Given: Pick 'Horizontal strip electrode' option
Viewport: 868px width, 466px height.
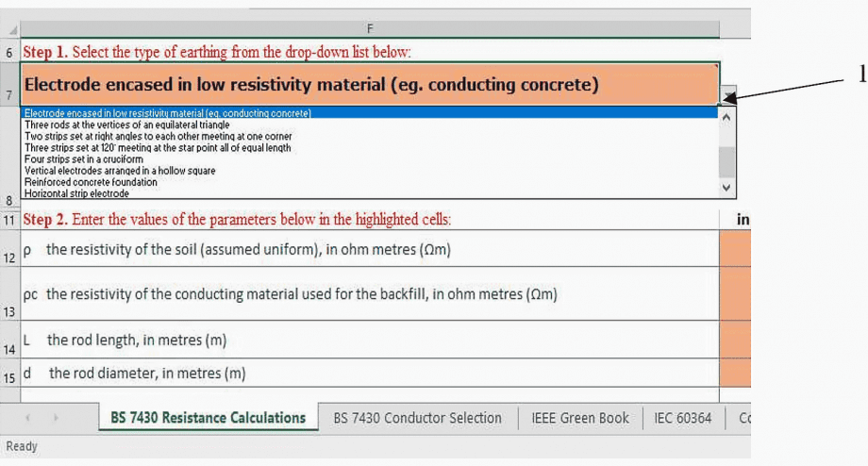Looking at the screenshot, I should pyautogui.click(x=370, y=193).
